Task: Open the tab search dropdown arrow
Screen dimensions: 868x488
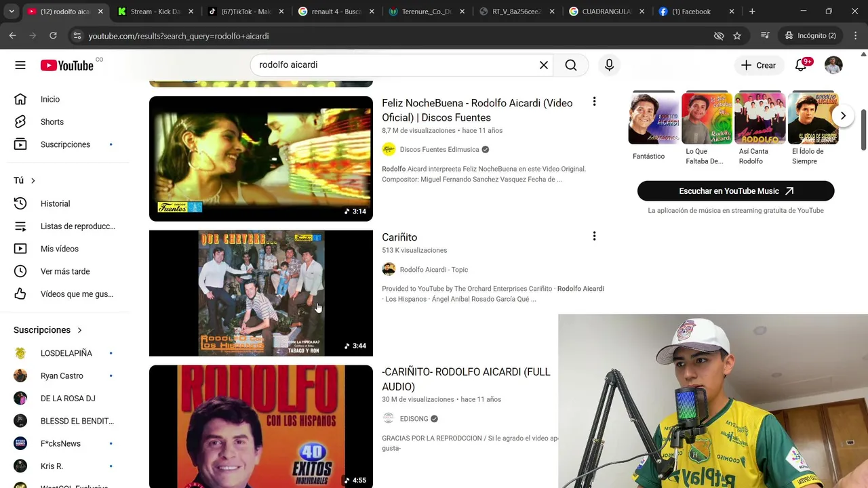Action: (x=12, y=12)
